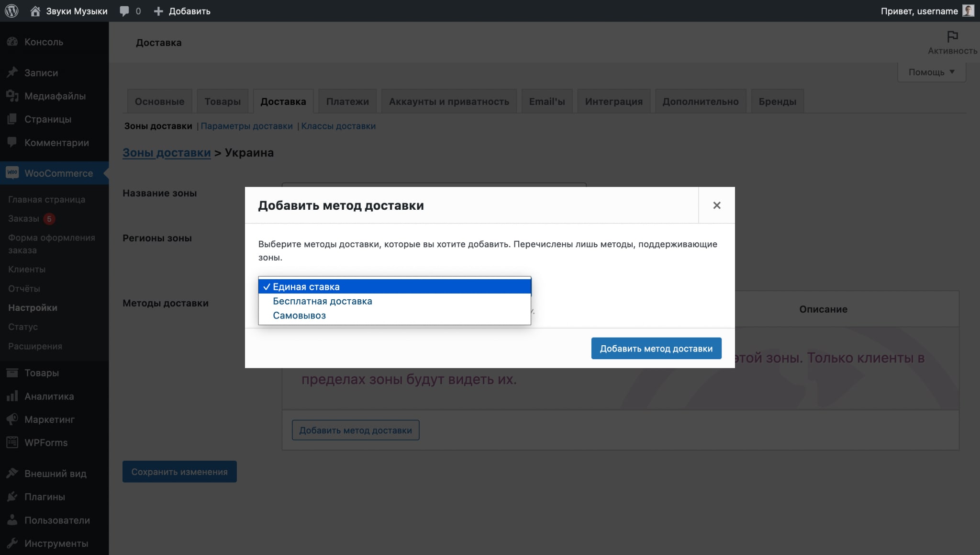Click the Описание column header
Viewport: 980px width, 555px height.
823,309
